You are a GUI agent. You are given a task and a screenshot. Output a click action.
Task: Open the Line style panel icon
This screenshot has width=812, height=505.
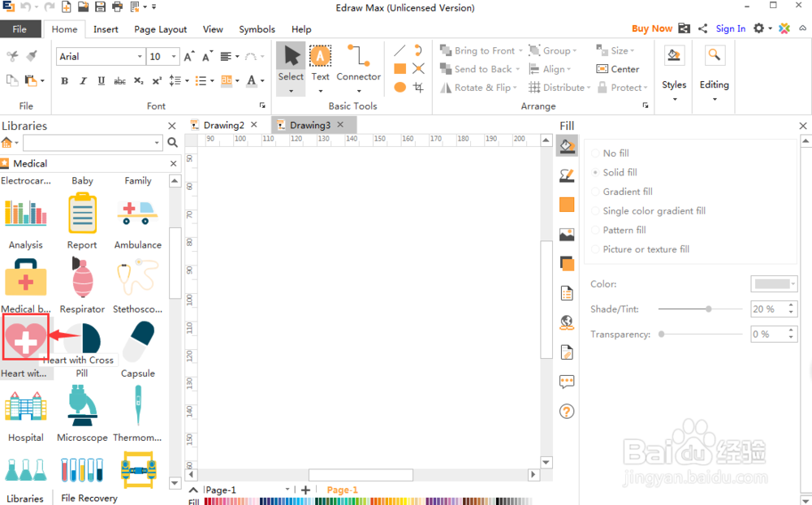pyautogui.click(x=567, y=175)
